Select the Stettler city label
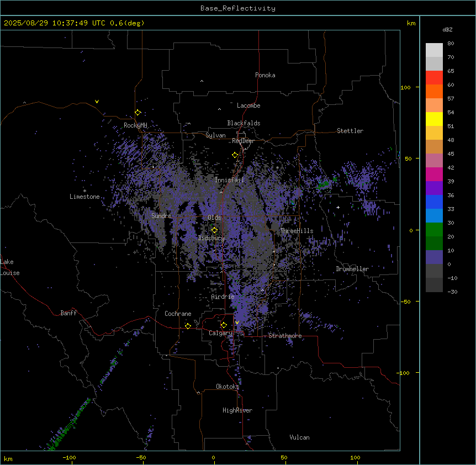476x465 pixels. pyautogui.click(x=350, y=131)
